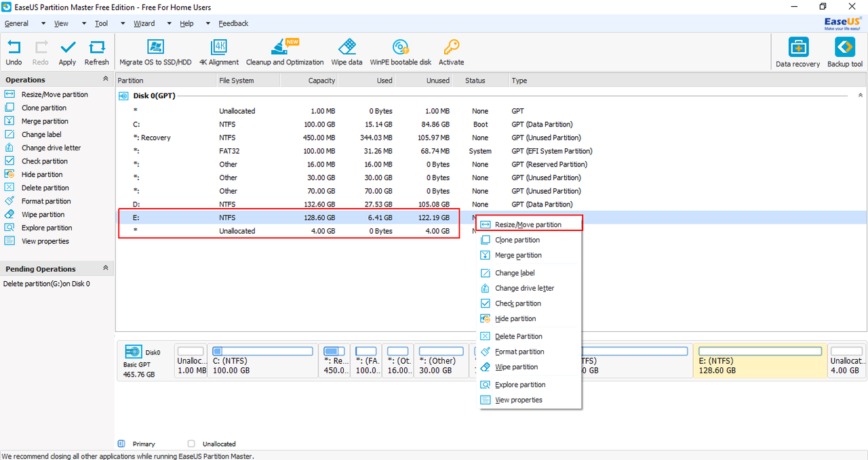
Task: Choose Format partition from context menu
Action: (530, 352)
